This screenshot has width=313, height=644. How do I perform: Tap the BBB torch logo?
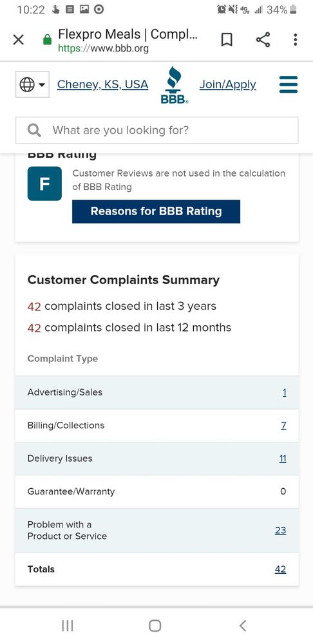coord(174,85)
